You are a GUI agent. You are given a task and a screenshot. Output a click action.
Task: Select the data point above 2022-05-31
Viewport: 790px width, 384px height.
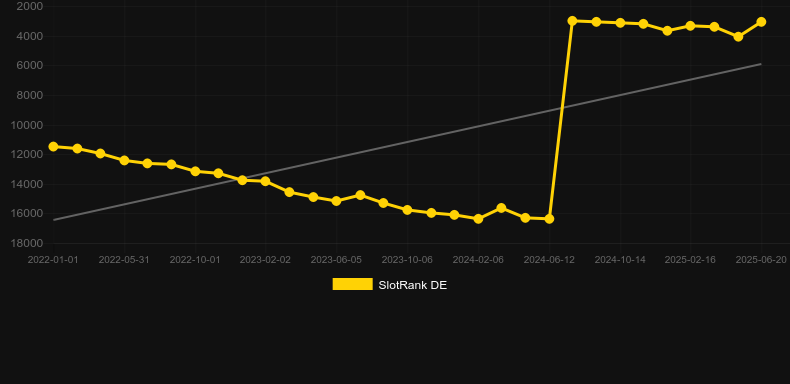coord(124,160)
